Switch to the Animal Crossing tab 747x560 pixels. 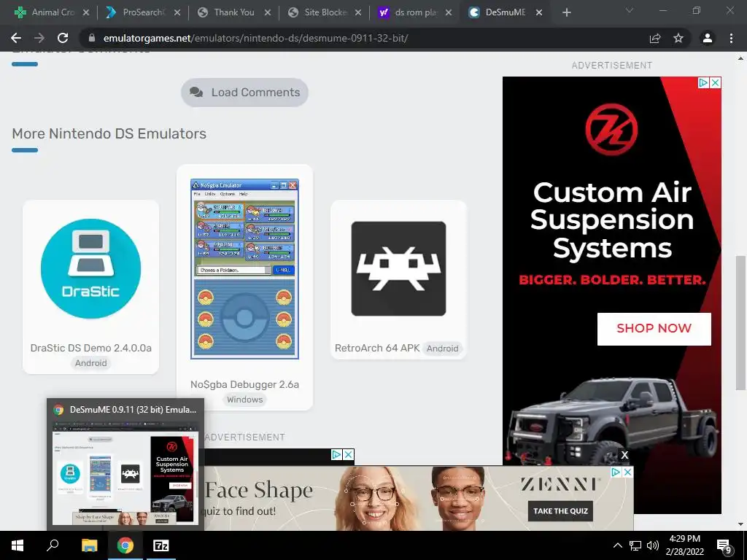[x=45, y=12]
